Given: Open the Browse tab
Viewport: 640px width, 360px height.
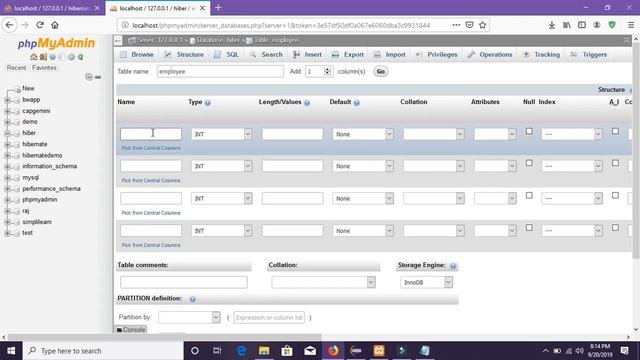Looking at the screenshot, I should tap(137, 55).
